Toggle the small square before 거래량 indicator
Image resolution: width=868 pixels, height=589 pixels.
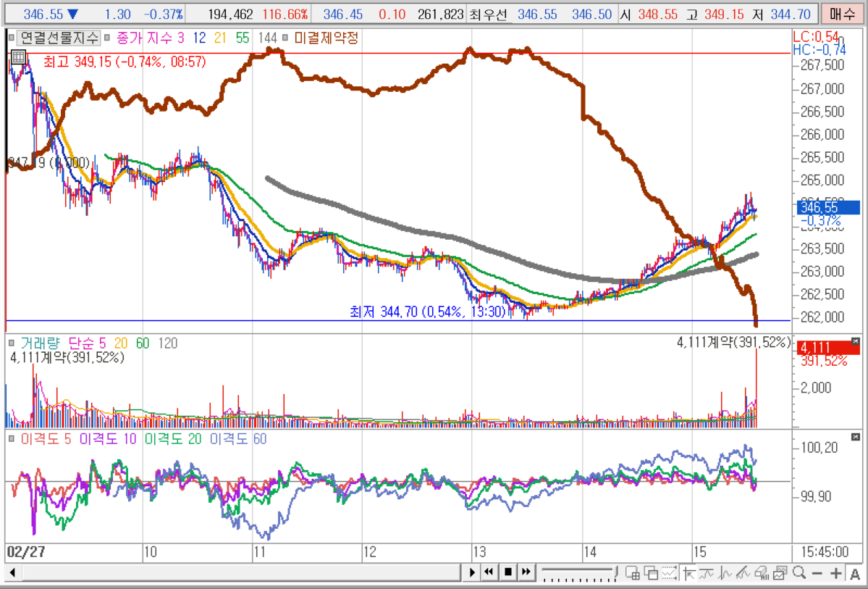(12, 343)
